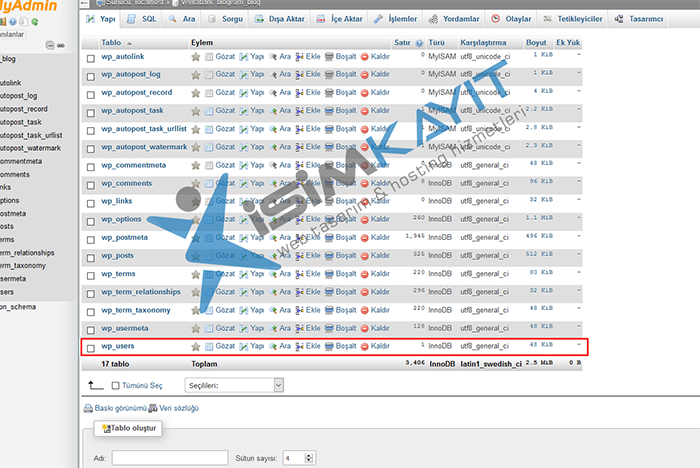Click Yapı structure icon for wp_users
700x468 pixels.
244,346
